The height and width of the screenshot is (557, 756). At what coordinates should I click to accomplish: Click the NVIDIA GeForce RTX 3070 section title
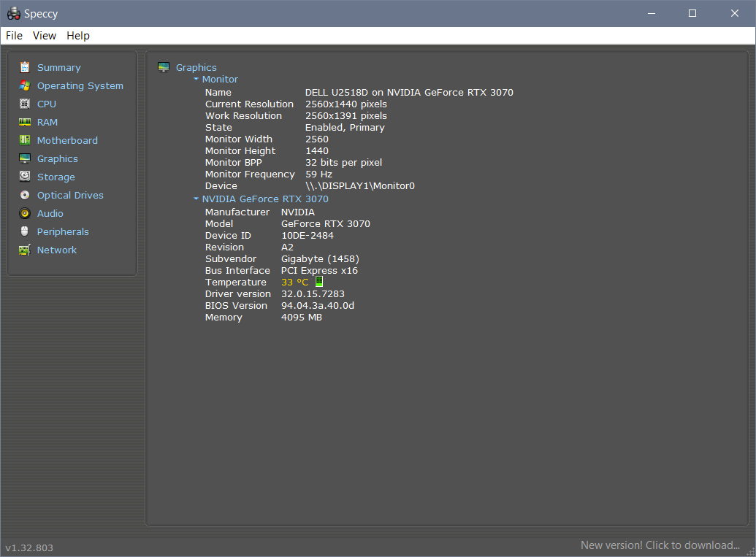(265, 199)
